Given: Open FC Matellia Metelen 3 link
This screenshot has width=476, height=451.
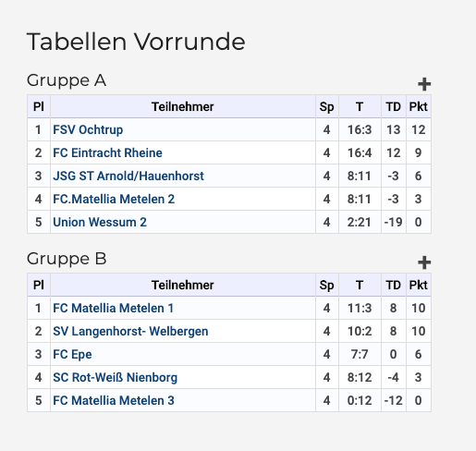Looking at the screenshot, I should [114, 400].
